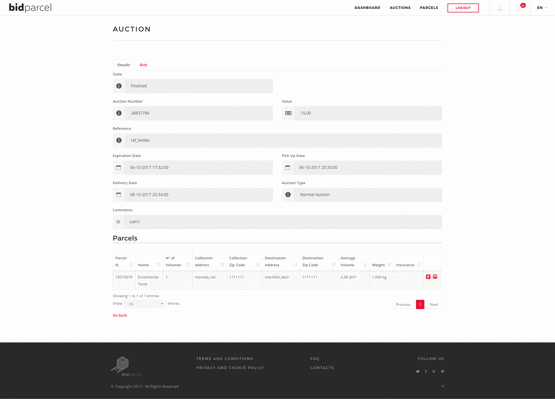Click the footer bidparcel box logo
Screen dimensions: 555x399
pos(126,366)
